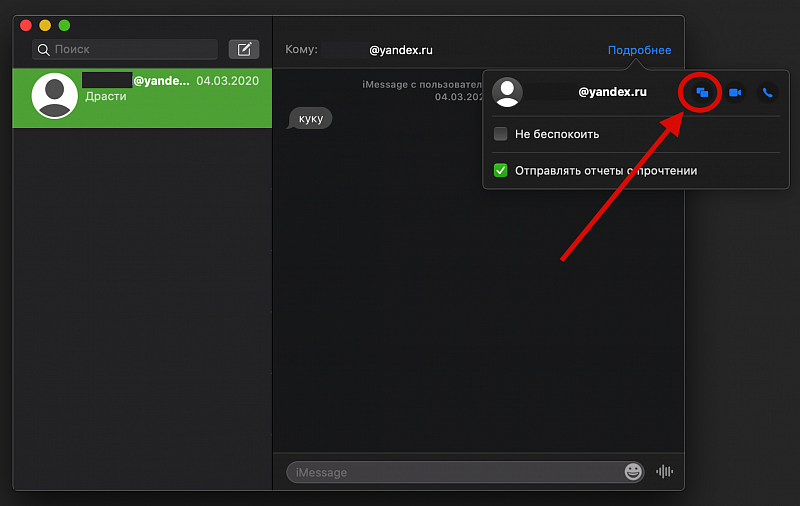Maximize the Messages window with green button

64,25
